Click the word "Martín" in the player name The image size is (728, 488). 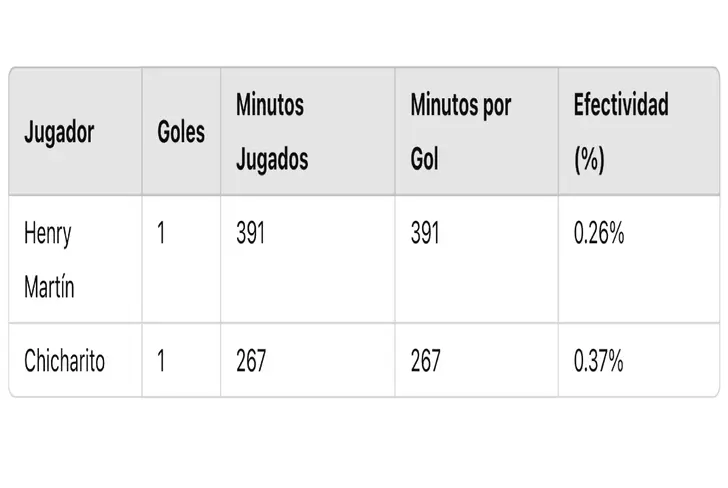[49, 289]
